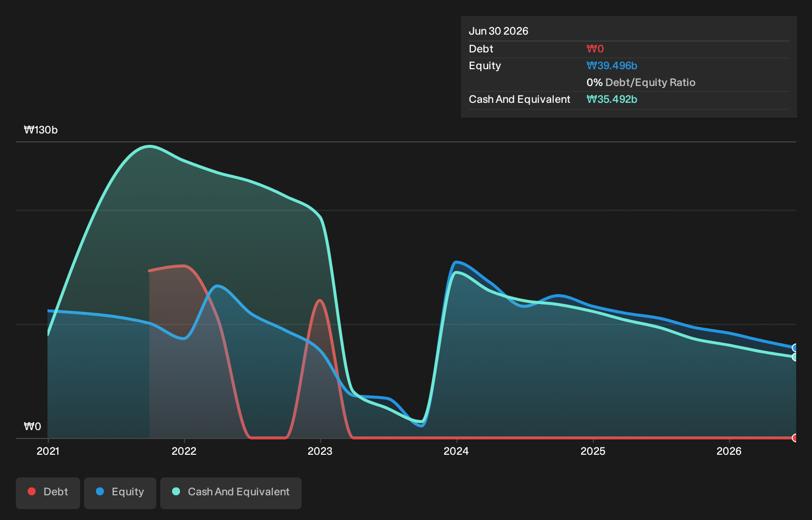
Task: Click the ₩35.492b Cash And Equivalent value
Action: 612,99
